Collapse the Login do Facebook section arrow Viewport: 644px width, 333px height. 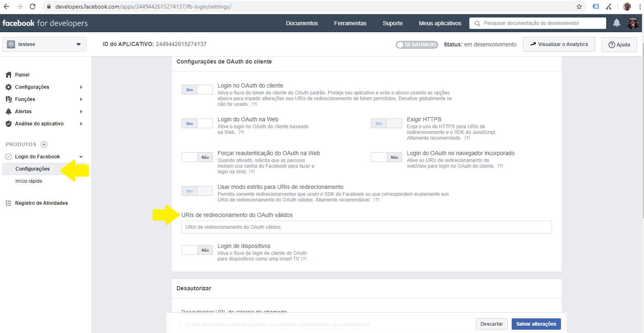[81, 157]
